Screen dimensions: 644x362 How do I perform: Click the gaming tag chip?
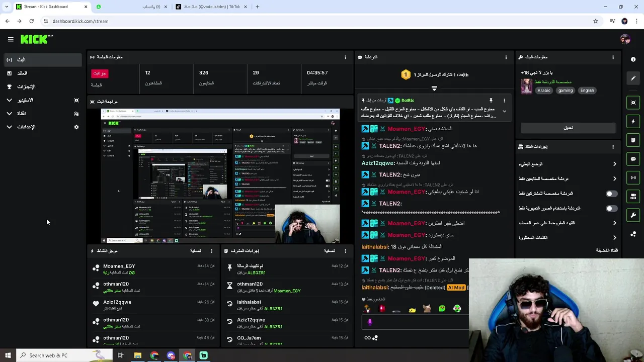(565, 90)
